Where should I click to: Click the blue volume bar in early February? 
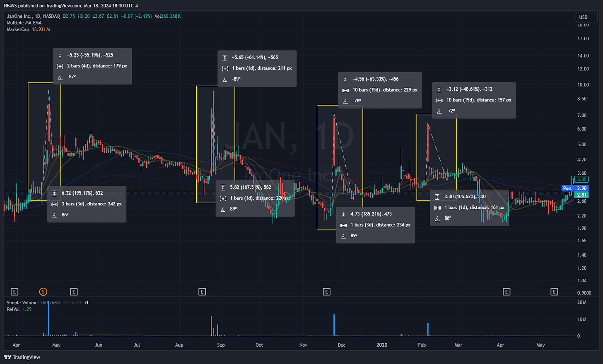(428, 329)
